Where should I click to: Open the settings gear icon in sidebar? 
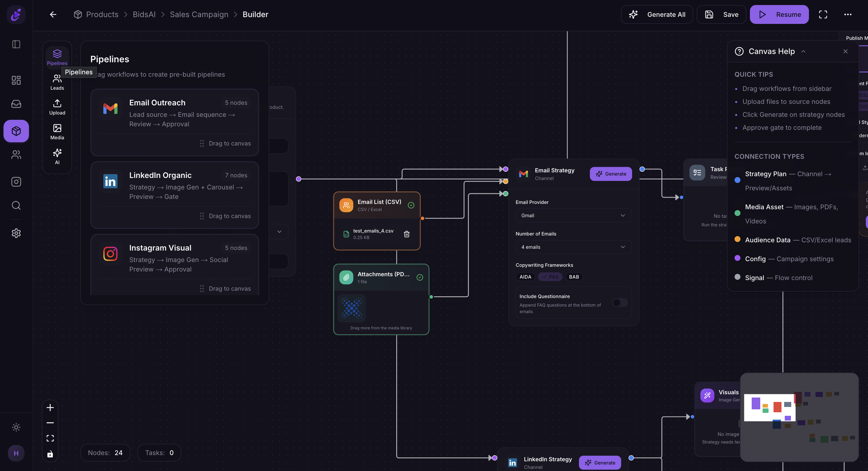[16, 233]
